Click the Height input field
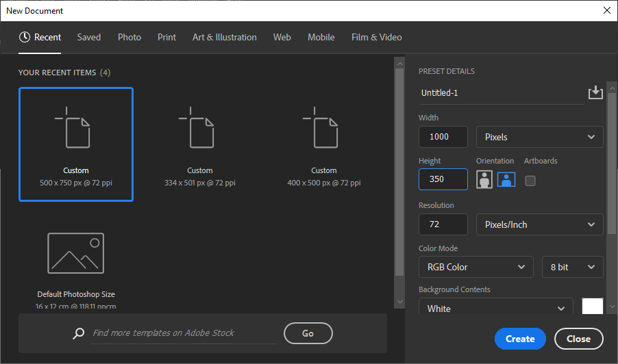This screenshot has width=618, height=364. 443,179
